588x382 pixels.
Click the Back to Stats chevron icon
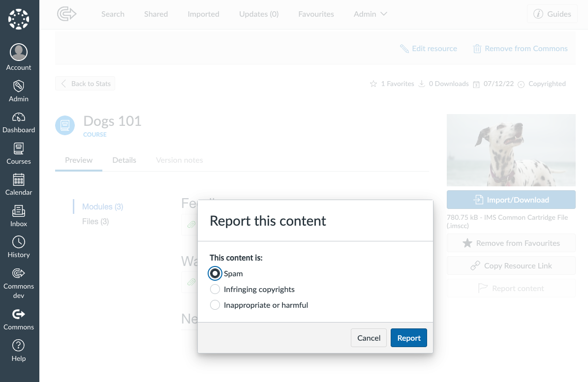tap(63, 84)
